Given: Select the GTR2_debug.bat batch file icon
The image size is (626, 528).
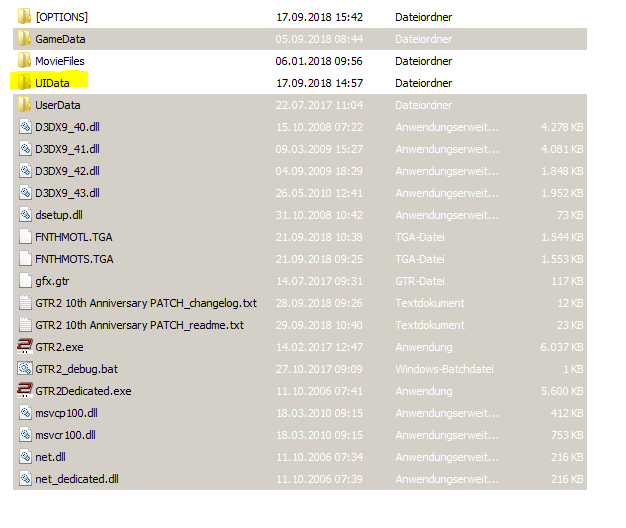Looking at the screenshot, I should (x=25, y=368).
